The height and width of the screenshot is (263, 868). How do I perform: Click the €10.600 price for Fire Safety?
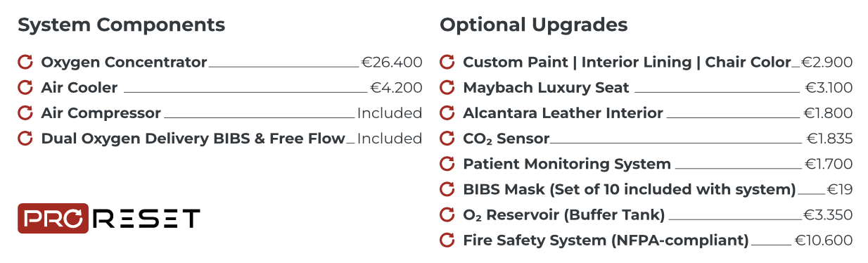(823, 240)
